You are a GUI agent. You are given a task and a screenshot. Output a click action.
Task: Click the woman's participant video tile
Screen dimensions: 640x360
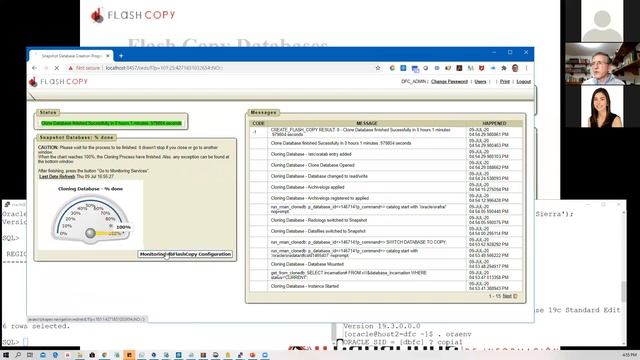pos(602,106)
